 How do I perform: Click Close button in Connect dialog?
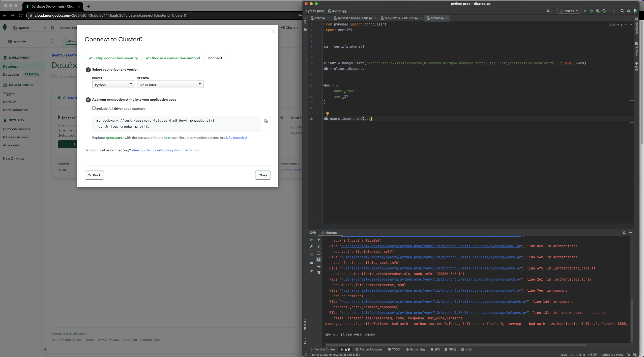(x=263, y=175)
